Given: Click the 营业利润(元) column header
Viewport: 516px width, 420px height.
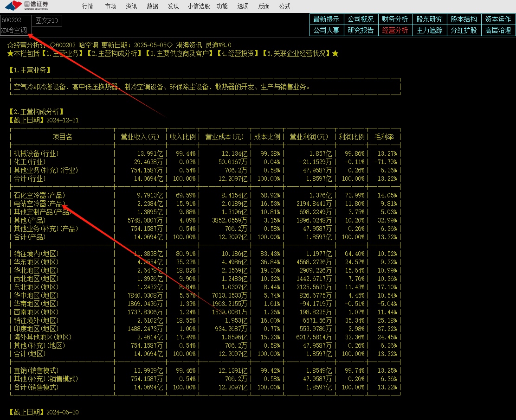Looking at the screenshot, I should click(x=309, y=137).
